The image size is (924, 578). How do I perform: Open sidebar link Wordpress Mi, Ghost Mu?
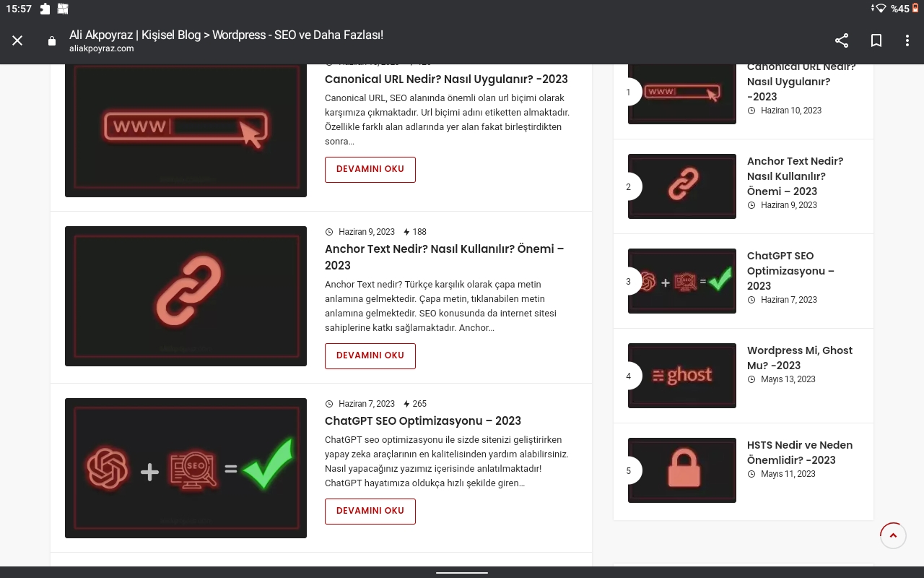[x=800, y=358]
